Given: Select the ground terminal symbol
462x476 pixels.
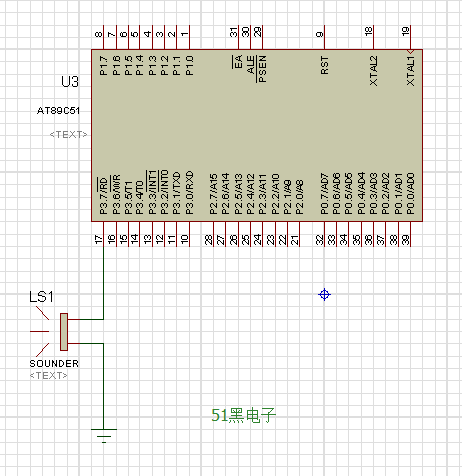Looking at the screenshot, I should pos(104,436).
